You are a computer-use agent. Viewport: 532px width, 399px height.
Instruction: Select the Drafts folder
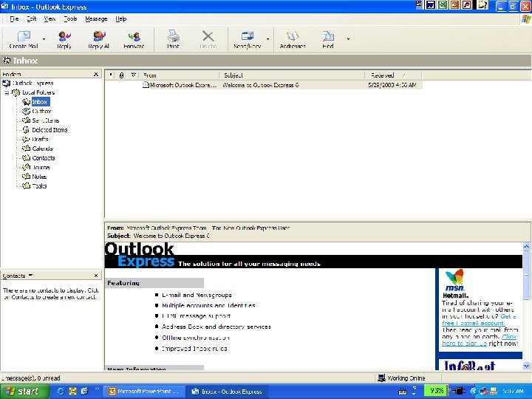(x=40, y=139)
